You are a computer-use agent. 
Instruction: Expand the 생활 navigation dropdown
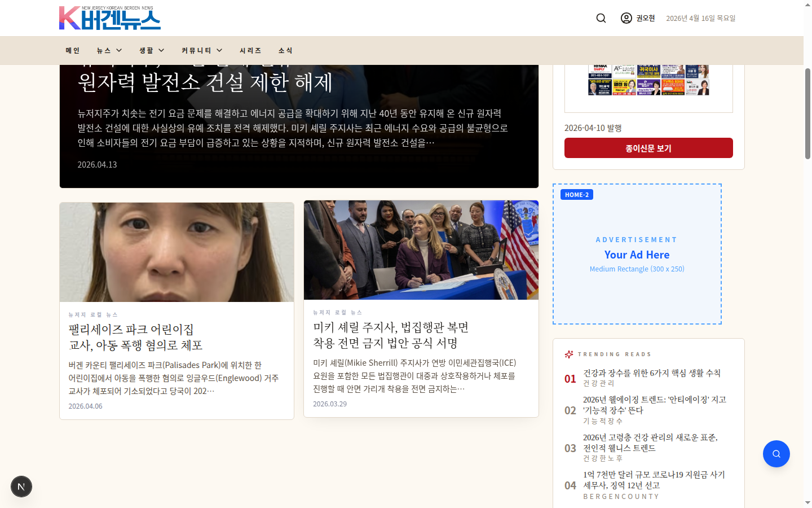pos(151,50)
